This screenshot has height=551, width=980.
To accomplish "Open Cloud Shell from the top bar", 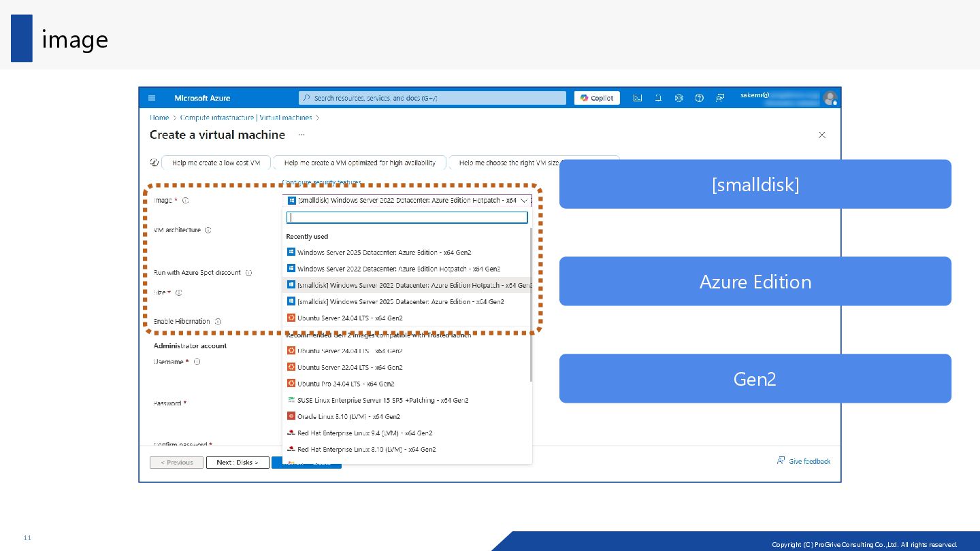I will click(638, 98).
